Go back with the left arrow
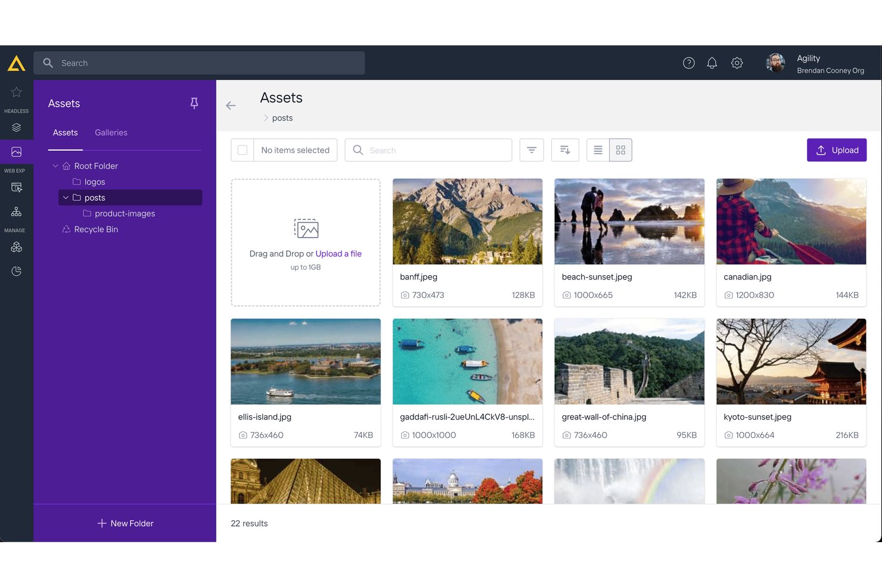Screen dimensions: 882x588 [231, 105]
